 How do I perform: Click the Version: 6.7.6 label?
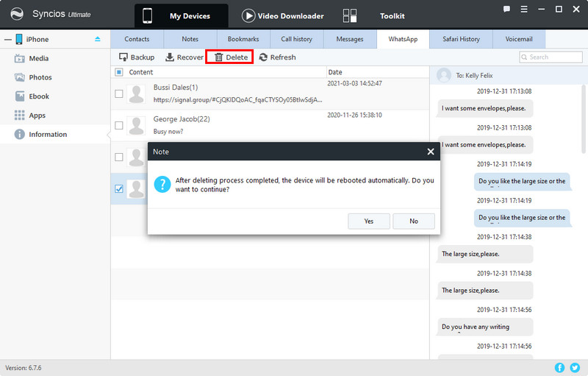click(x=24, y=368)
